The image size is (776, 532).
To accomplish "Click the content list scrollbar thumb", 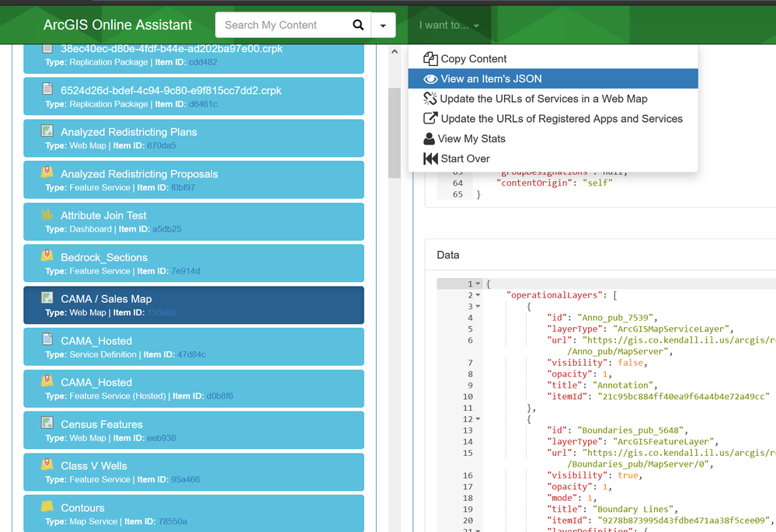I will (395, 133).
